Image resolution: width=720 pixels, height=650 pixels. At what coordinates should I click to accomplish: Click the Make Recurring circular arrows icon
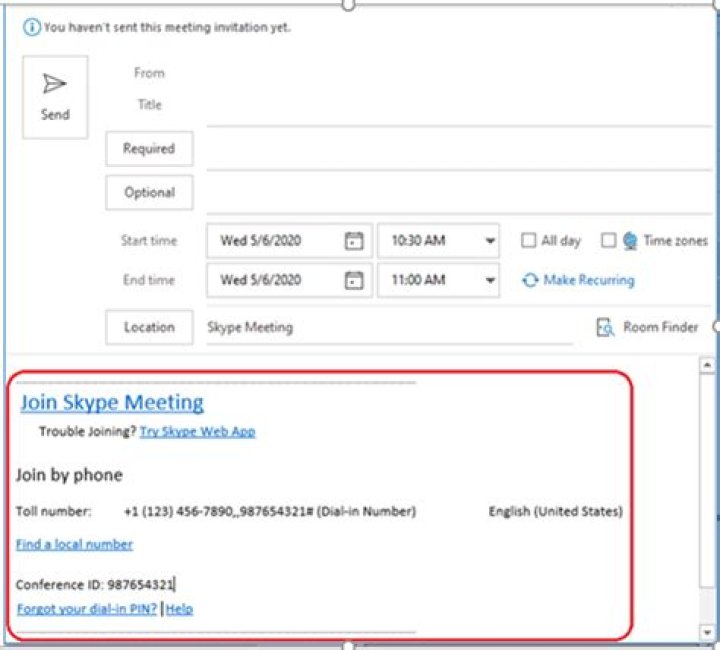pos(530,280)
